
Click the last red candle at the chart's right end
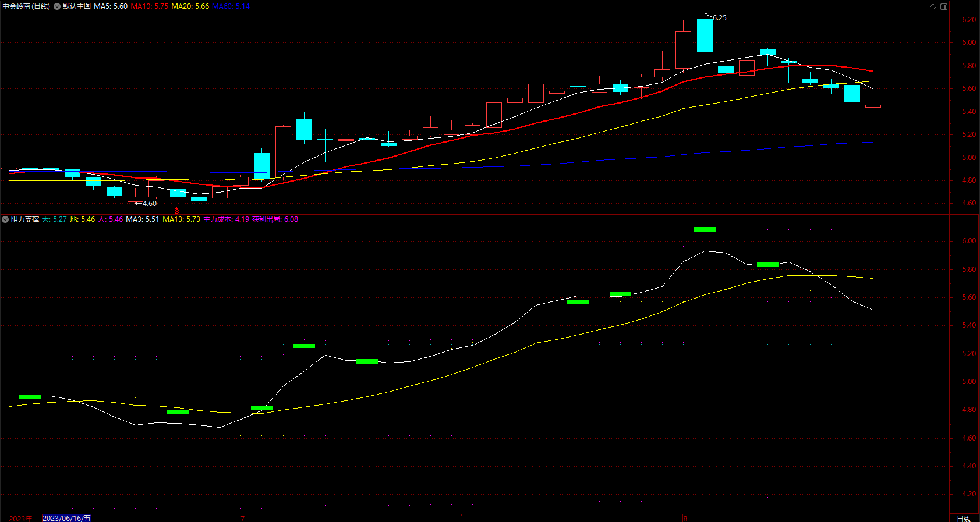873,106
